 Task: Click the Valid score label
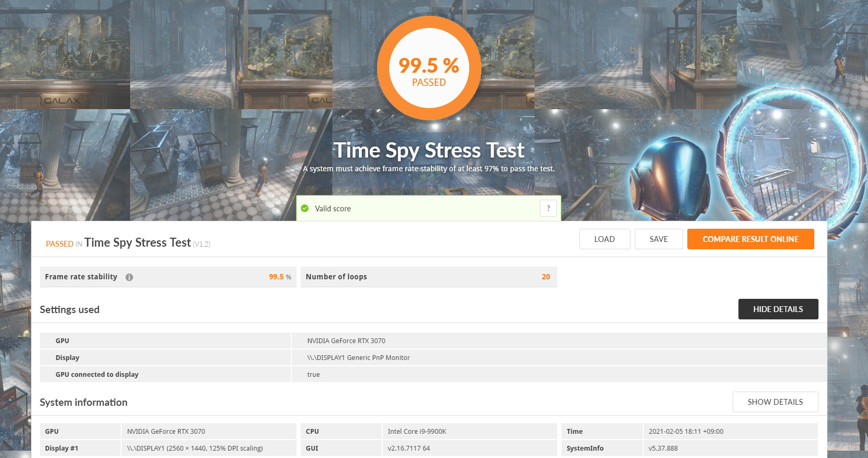pos(333,209)
